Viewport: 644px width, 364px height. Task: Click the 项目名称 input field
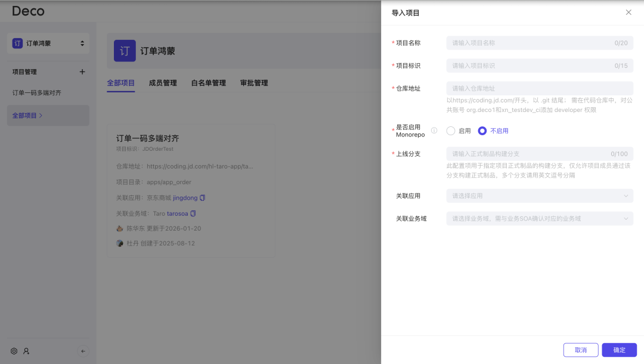(539, 42)
